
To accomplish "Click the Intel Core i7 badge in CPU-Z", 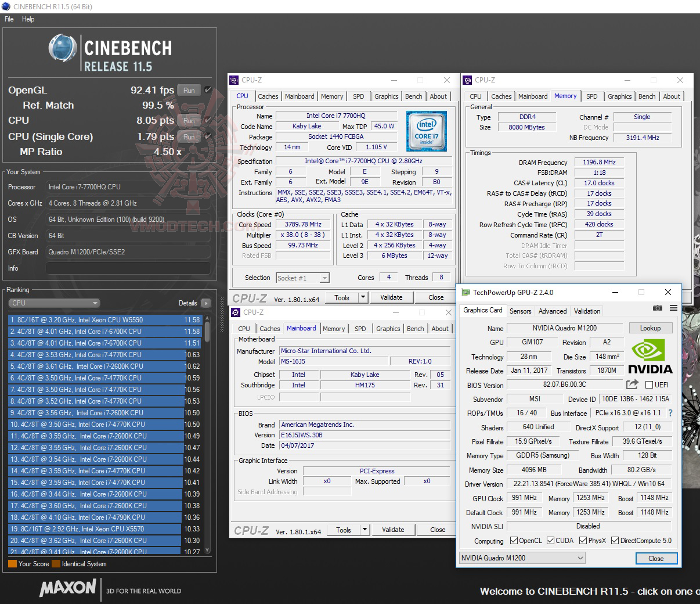I will (427, 131).
